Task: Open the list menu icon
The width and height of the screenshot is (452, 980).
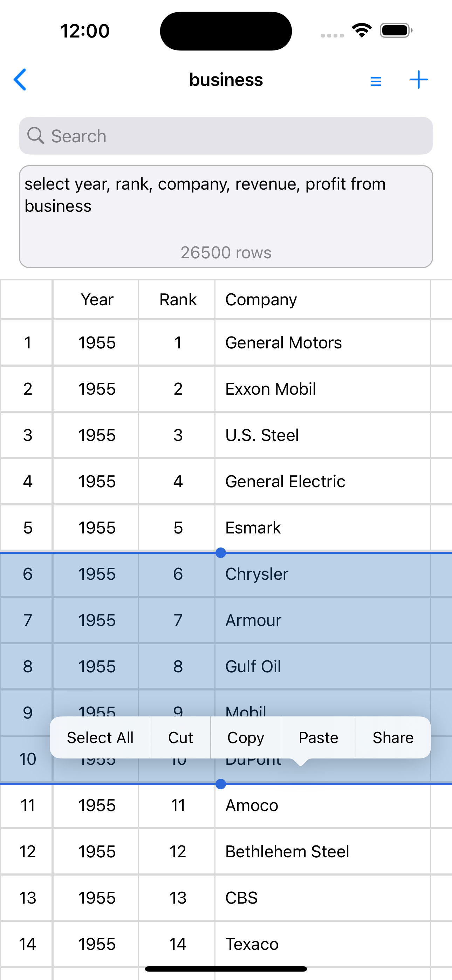Action: pyautogui.click(x=376, y=81)
